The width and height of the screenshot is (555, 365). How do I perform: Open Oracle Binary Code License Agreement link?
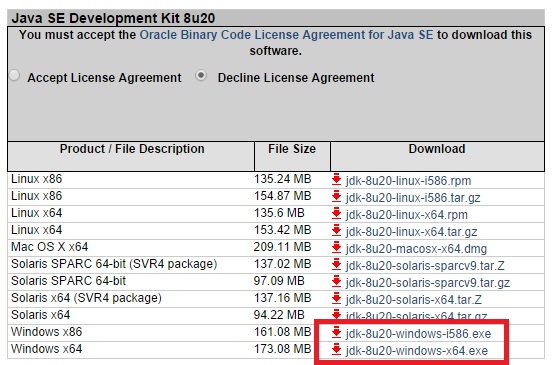pos(286,35)
